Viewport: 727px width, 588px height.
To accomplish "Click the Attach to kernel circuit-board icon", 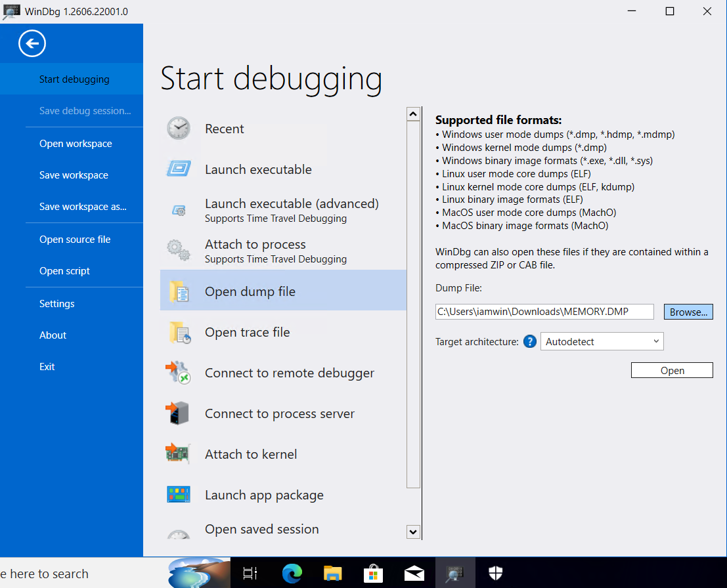I will click(x=178, y=453).
